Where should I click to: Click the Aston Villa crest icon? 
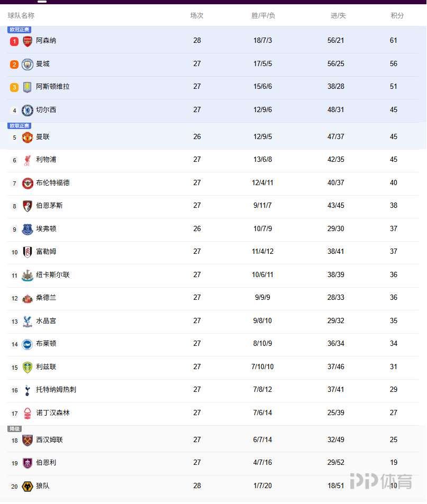pyautogui.click(x=28, y=87)
